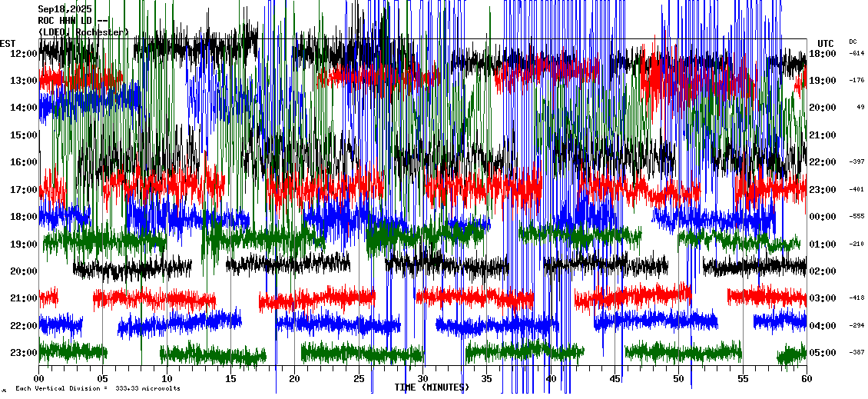868x399 pixels.
Task: Select the 05:00 UTC row label
Action: (823, 353)
